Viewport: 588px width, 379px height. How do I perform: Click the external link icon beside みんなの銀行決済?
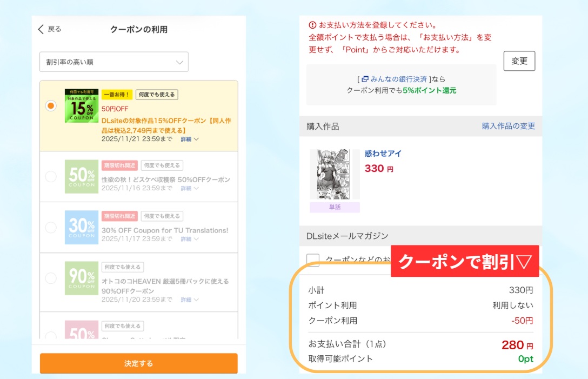(365, 79)
